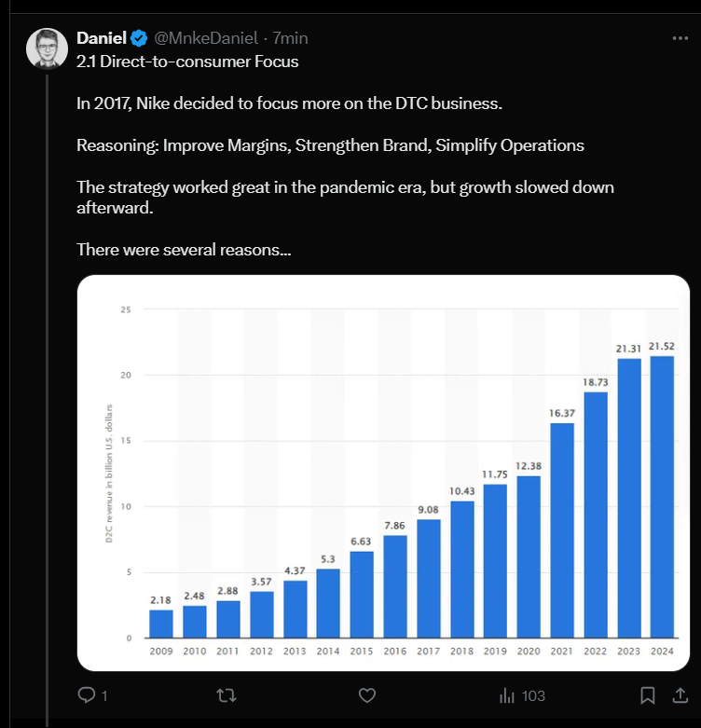
Task: Click the 103 views count
Action: (533, 695)
